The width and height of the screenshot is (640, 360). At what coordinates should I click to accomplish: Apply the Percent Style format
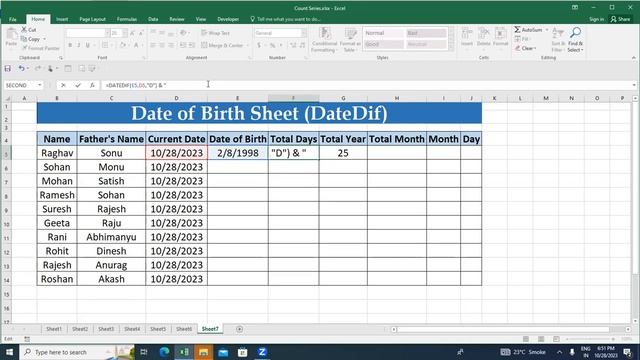coord(272,45)
